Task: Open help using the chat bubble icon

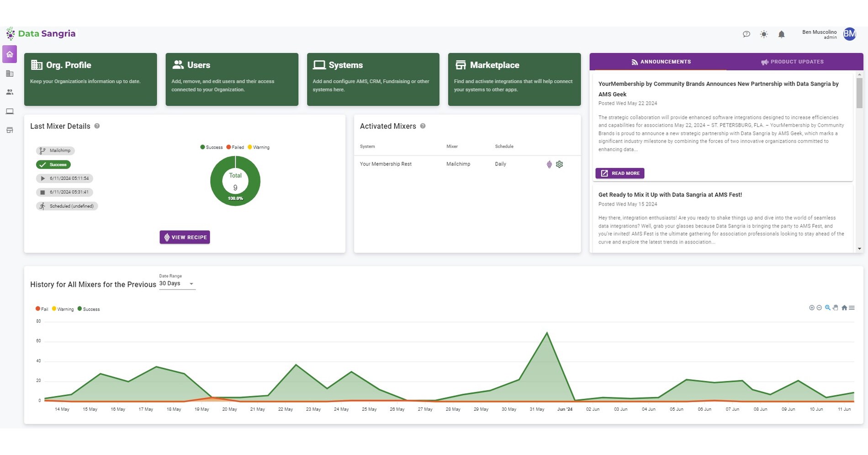Action: click(x=746, y=34)
